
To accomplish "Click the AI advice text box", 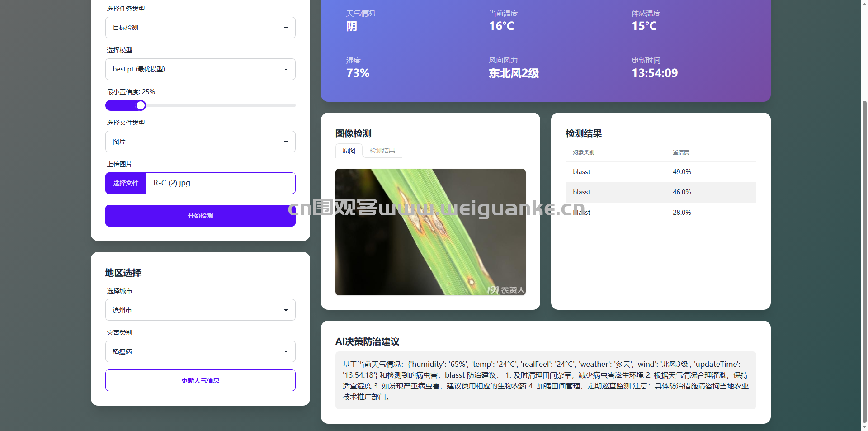I will tap(545, 380).
